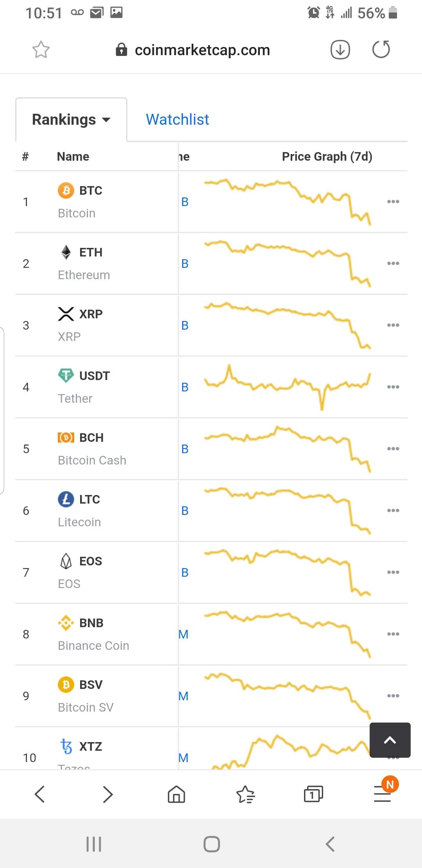Open Bitcoin's three-dot options menu
The image size is (422, 868).
pos(393,202)
